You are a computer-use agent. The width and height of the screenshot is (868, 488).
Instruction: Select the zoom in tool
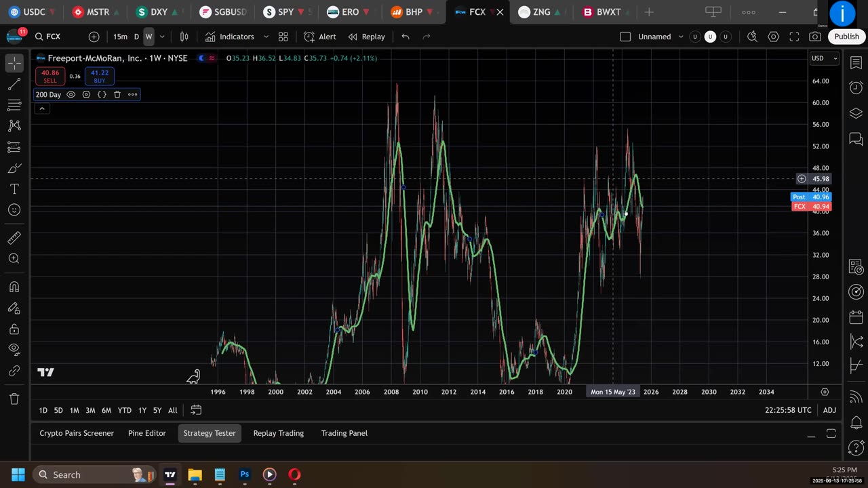pyautogui.click(x=14, y=259)
